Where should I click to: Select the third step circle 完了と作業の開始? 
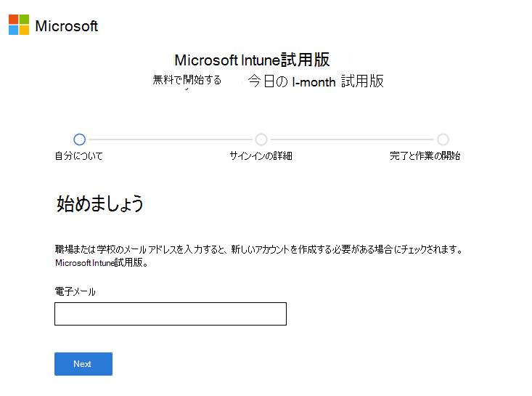[x=443, y=140]
